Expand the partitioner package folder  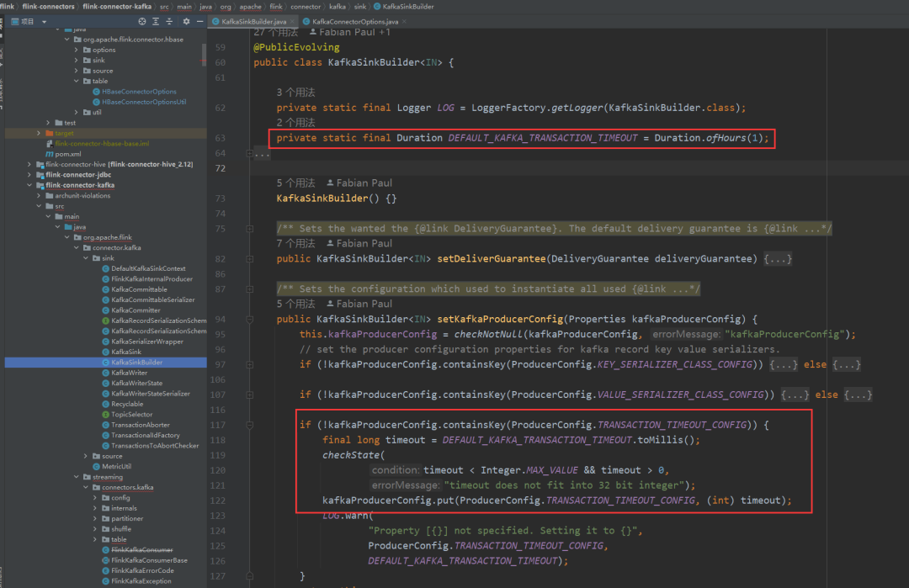pos(95,519)
